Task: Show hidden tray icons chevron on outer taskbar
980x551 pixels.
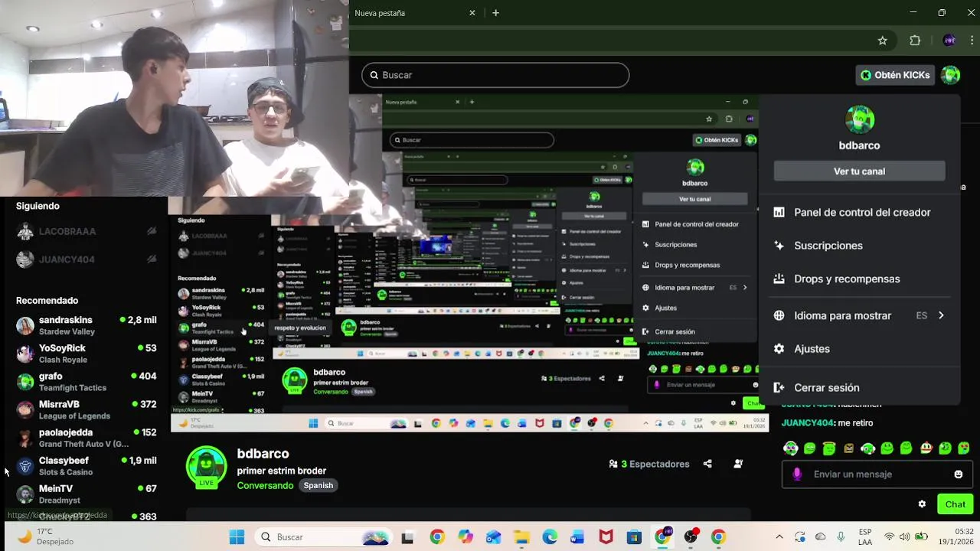Action: 779,537
